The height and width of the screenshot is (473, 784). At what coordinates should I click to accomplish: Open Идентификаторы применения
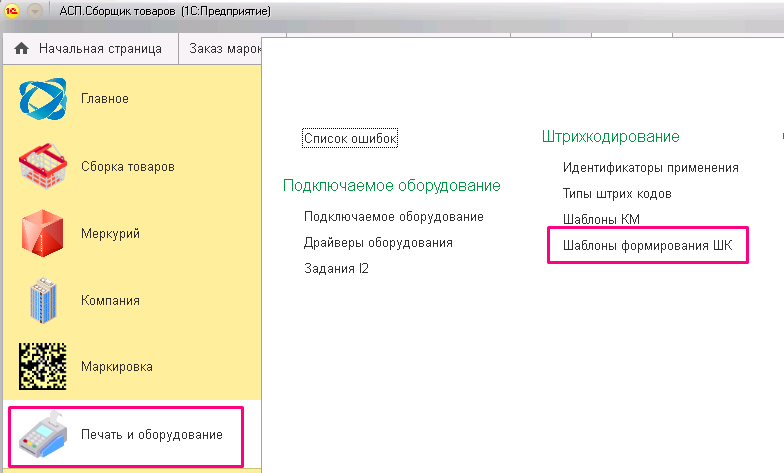650,168
